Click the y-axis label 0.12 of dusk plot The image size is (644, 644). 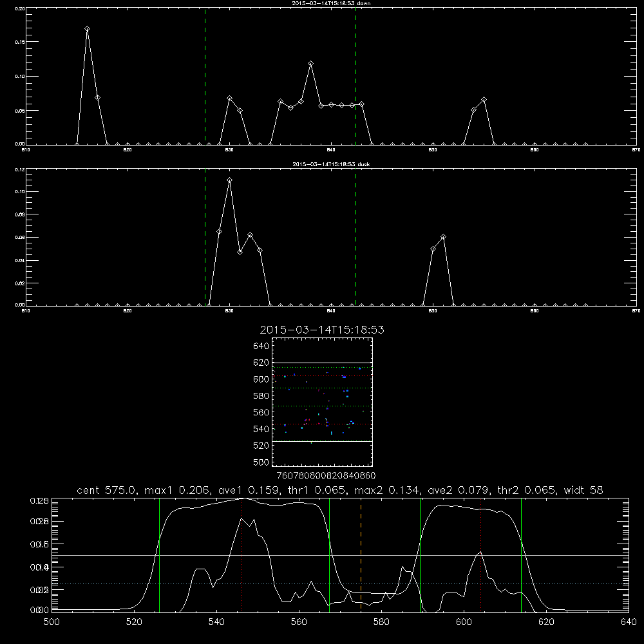[20, 169]
